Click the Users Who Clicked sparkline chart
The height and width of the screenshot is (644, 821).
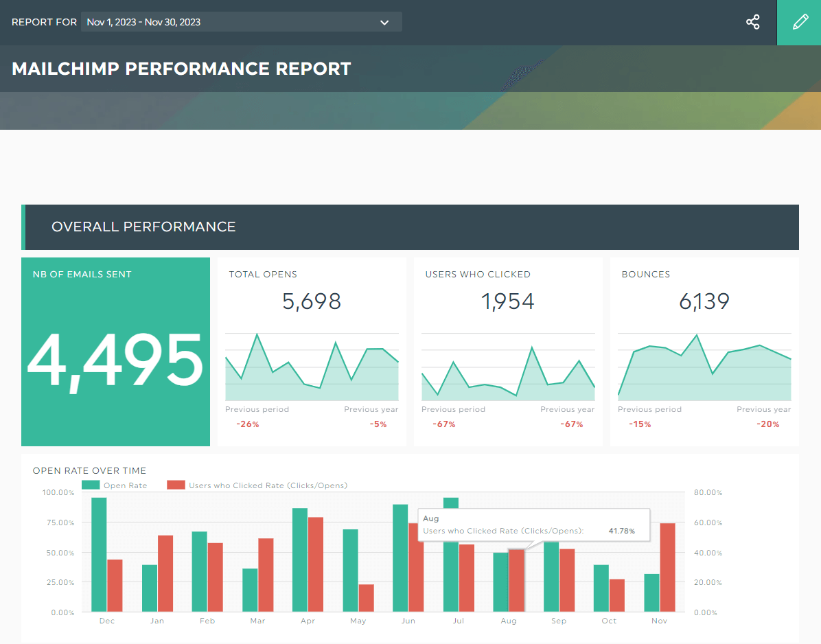[x=509, y=367]
